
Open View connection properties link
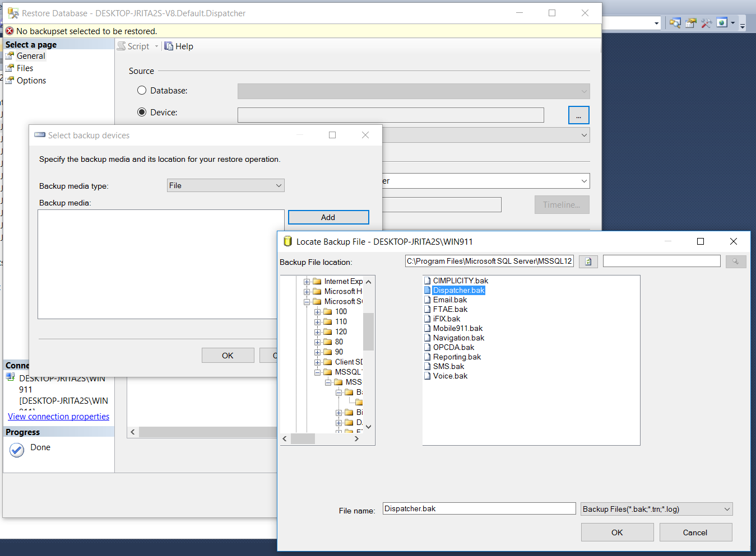[59, 417]
